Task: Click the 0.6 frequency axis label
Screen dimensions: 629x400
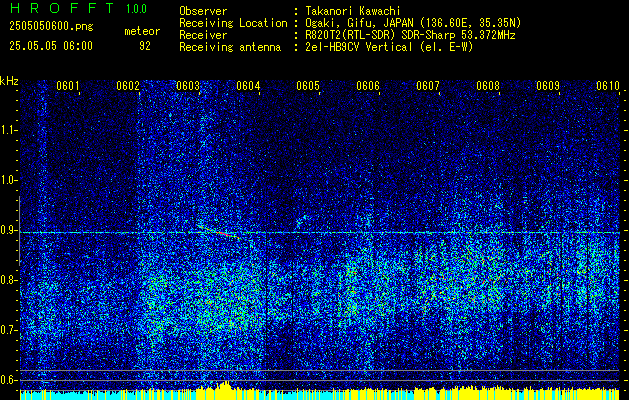Action: [7, 380]
